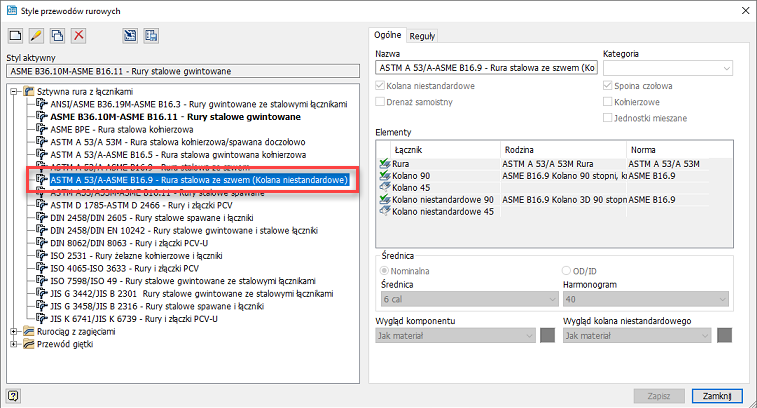
Task: Click ASTM A 53/A 53M Rura family cell
Action: click(x=564, y=164)
